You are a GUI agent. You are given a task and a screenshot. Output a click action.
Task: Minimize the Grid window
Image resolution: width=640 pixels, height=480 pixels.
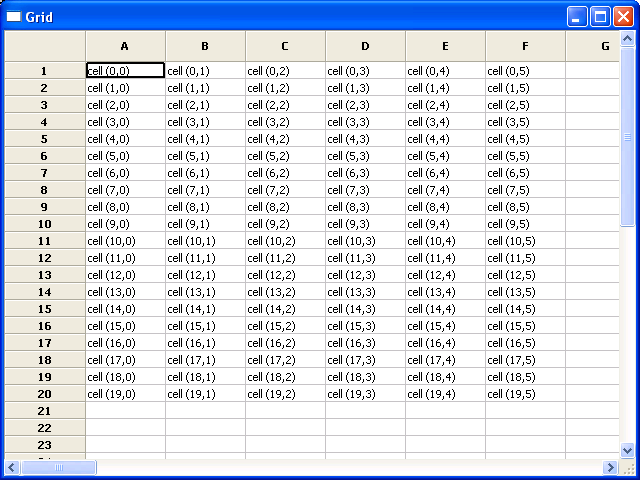[578, 16]
